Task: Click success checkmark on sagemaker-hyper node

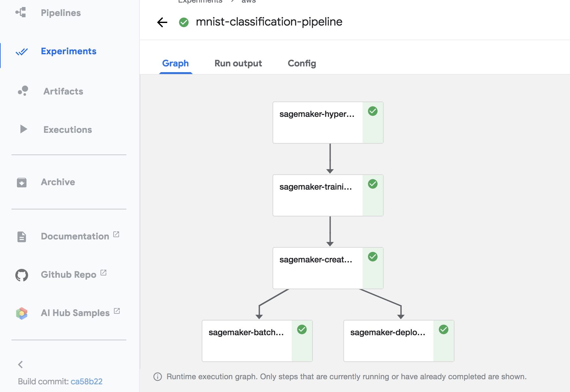Action: pyautogui.click(x=373, y=111)
